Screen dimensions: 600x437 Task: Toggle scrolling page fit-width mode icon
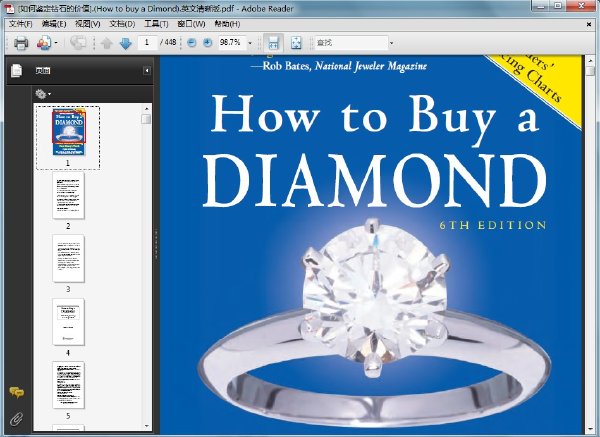pyautogui.click(x=273, y=43)
